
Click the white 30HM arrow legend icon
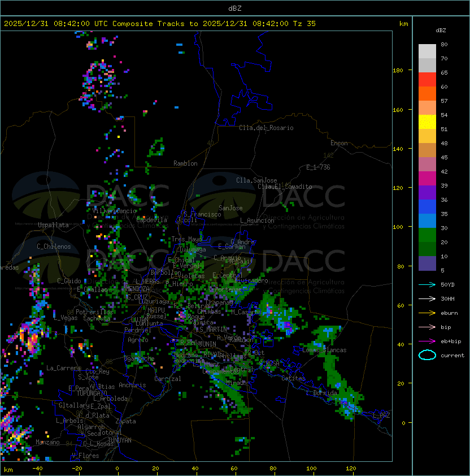tap(427, 298)
